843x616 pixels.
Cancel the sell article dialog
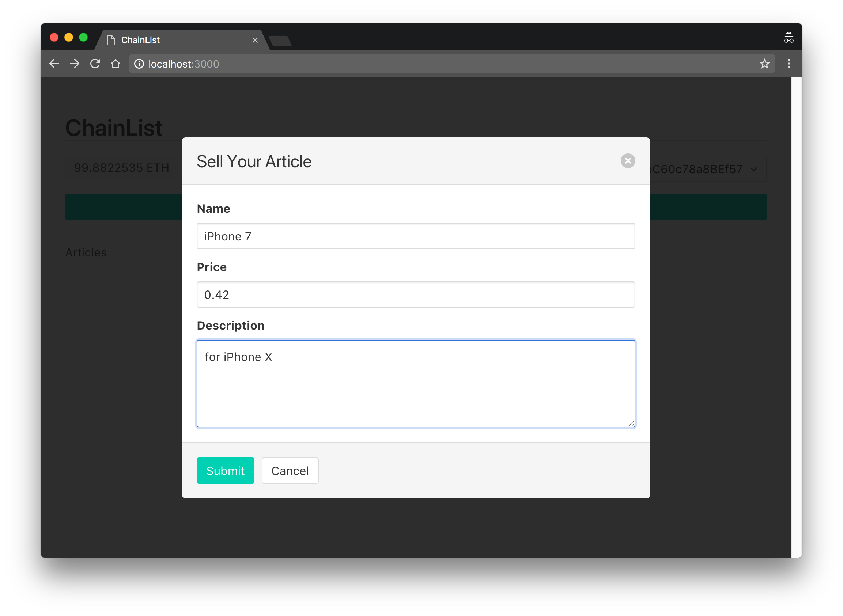(x=290, y=471)
